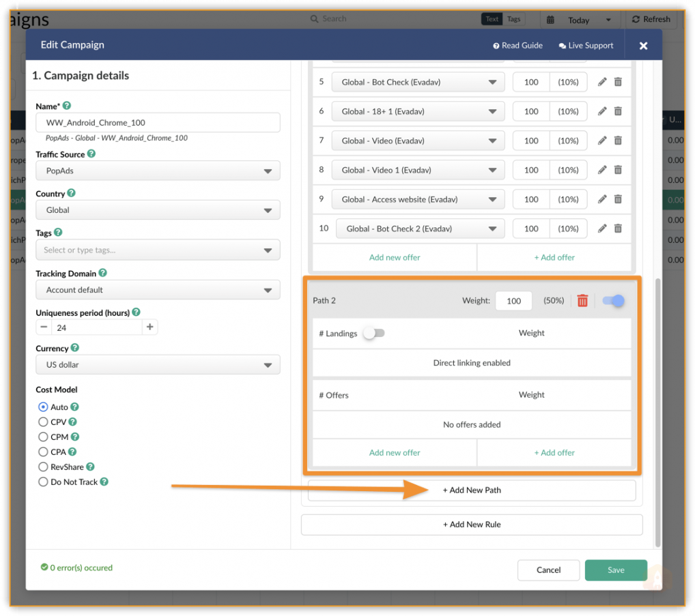This screenshot has width=695, height=616.
Task: Save the campaign changes
Action: click(615, 570)
